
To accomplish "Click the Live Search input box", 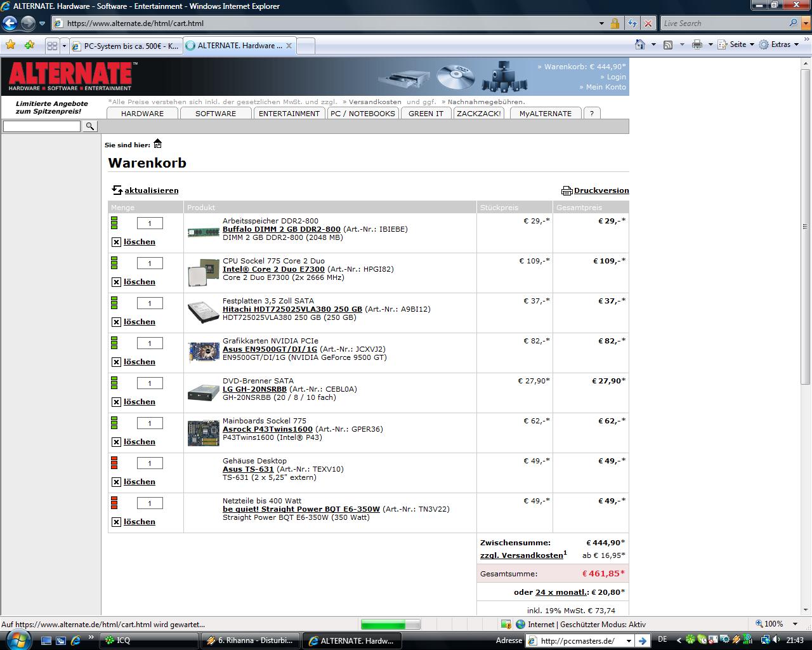I will (723, 23).
